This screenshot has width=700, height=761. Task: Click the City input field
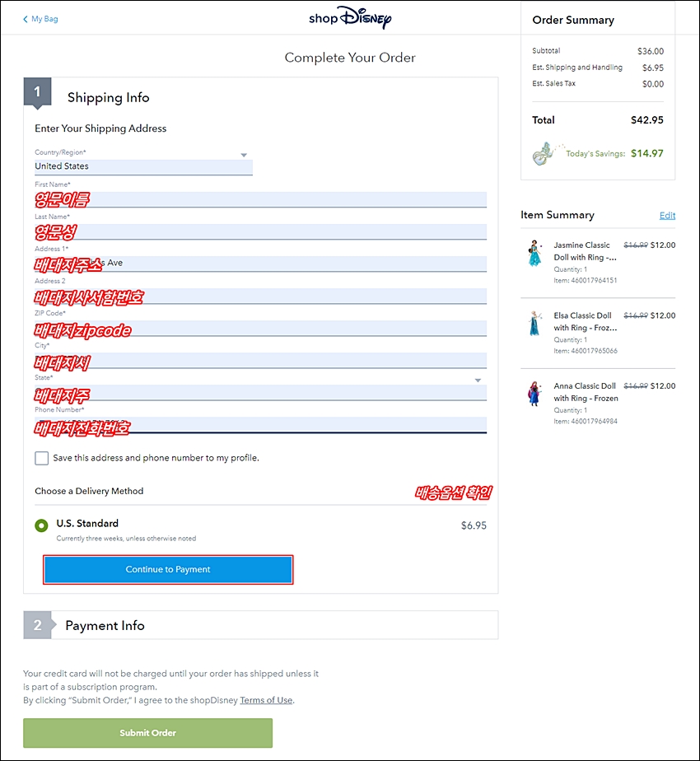coord(261,360)
